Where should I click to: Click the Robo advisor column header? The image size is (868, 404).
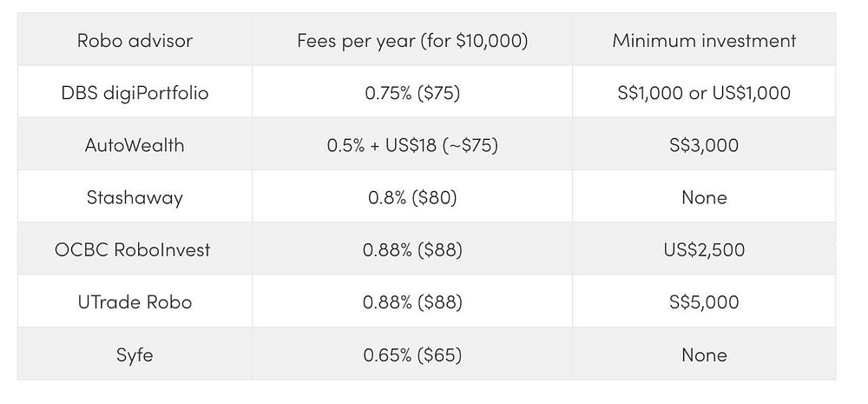pyautogui.click(x=135, y=41)
